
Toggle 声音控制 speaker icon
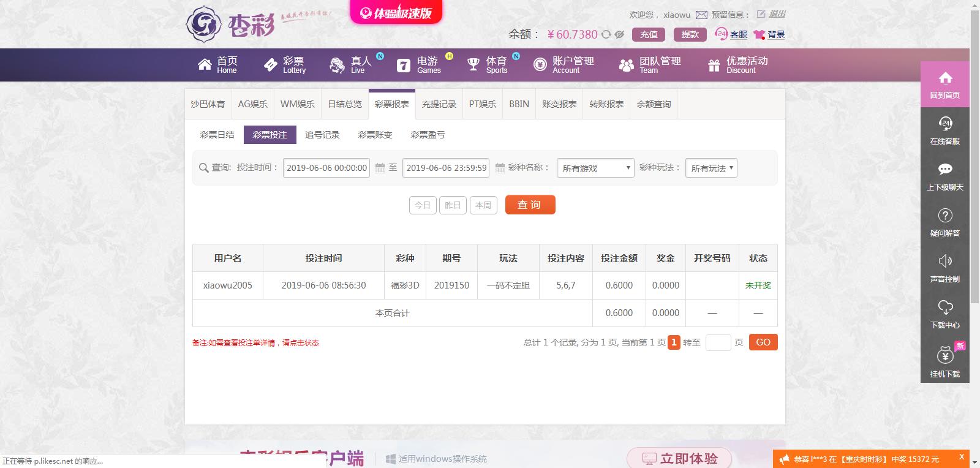coord(945,261)
